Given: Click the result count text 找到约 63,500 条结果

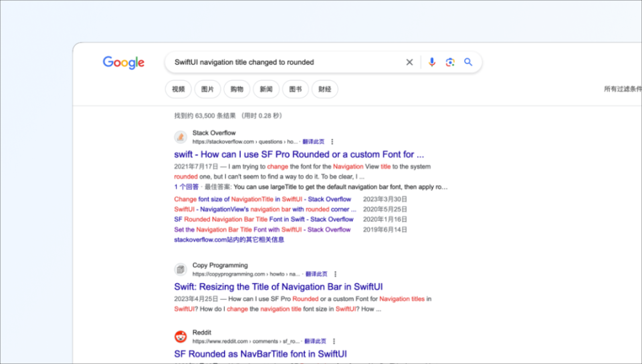Looking at the screenshot, I should pos(205,116).
